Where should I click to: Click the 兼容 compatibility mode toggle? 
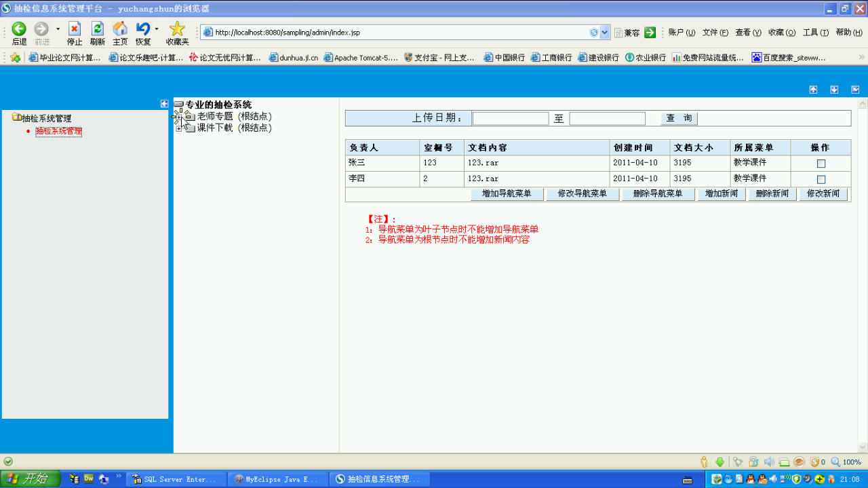pos(627,33)
